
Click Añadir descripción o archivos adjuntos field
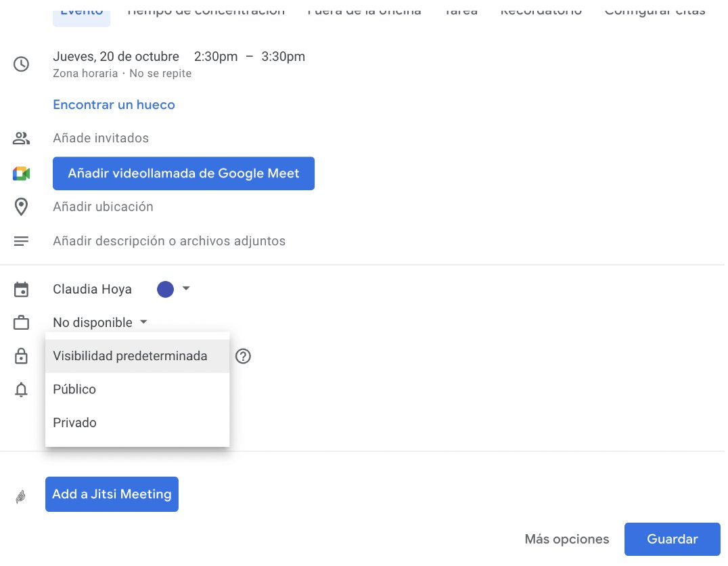click(x=169, y=241)
